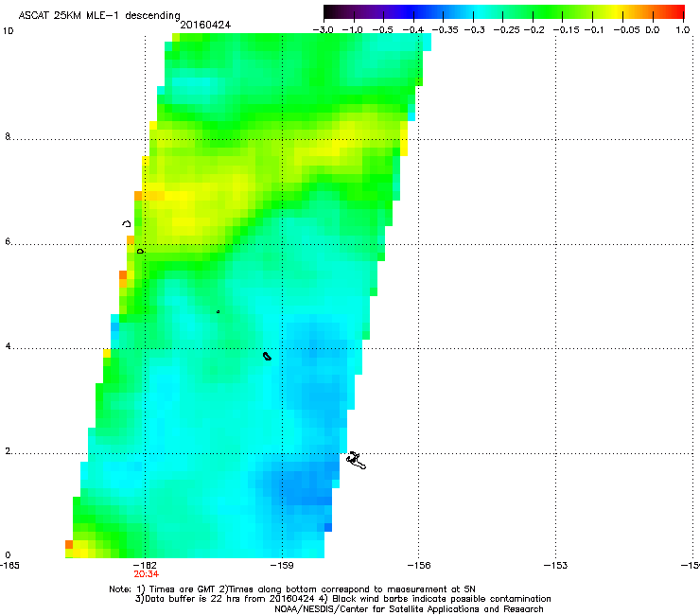Click the latitude axis label '0'

[x=8, y=555]
